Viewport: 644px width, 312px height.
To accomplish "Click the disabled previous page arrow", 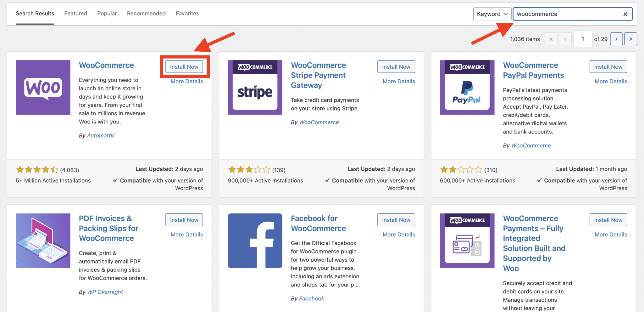I will point(565,39).
